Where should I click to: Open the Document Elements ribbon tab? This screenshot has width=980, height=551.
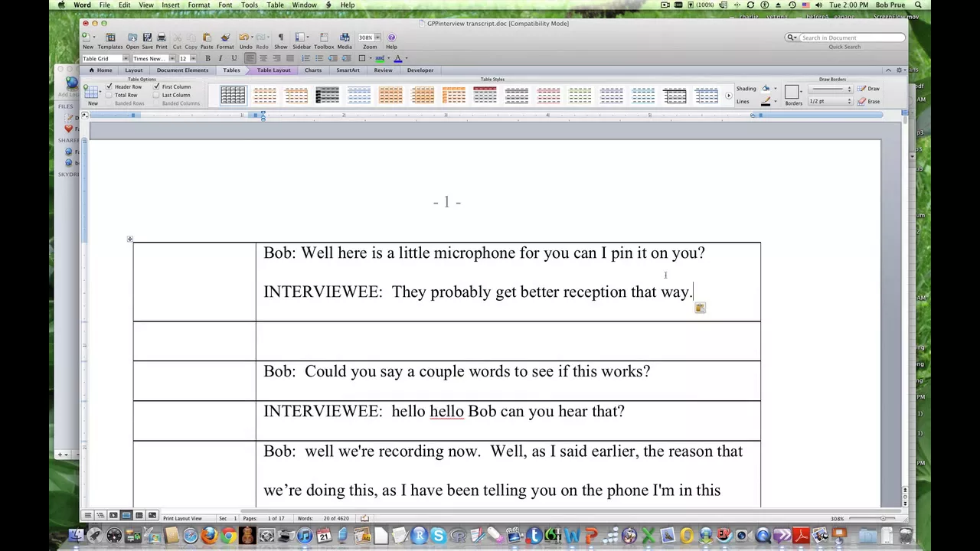coord(182,70)
